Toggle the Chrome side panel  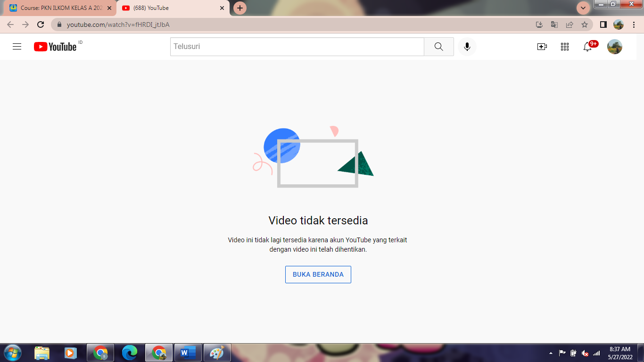coord(603,25)
